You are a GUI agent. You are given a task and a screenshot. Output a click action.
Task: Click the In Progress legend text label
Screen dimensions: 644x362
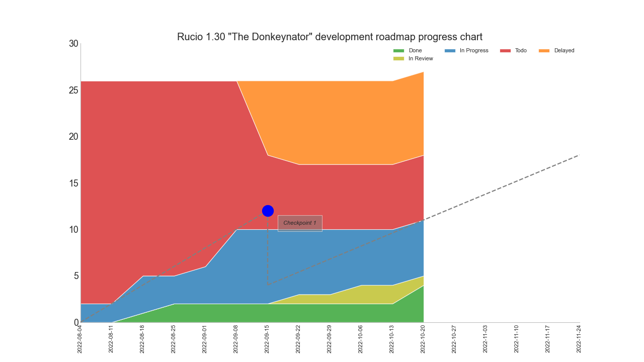click(473, 51)
